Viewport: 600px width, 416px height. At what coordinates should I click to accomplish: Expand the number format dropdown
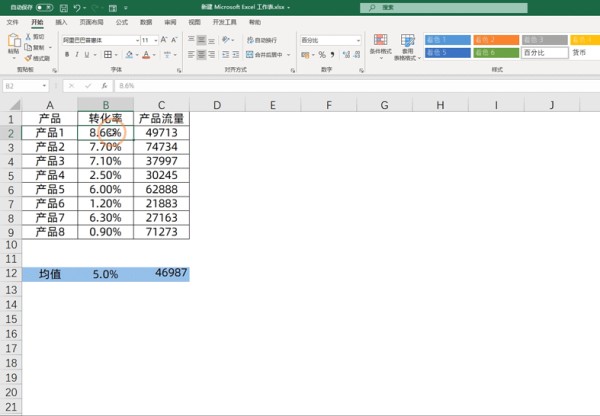click(358, 40)
